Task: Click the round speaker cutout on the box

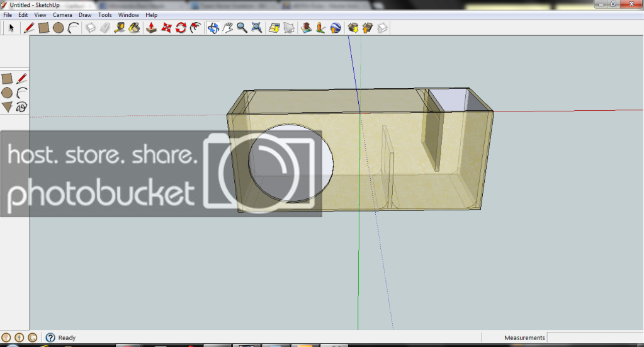Action: tap(291, 163)
